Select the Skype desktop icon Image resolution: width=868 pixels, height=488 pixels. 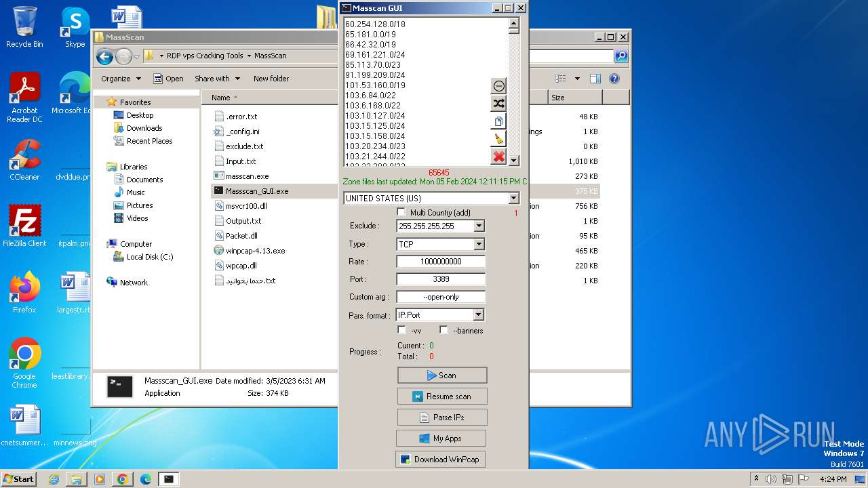[x=75, y=27]
